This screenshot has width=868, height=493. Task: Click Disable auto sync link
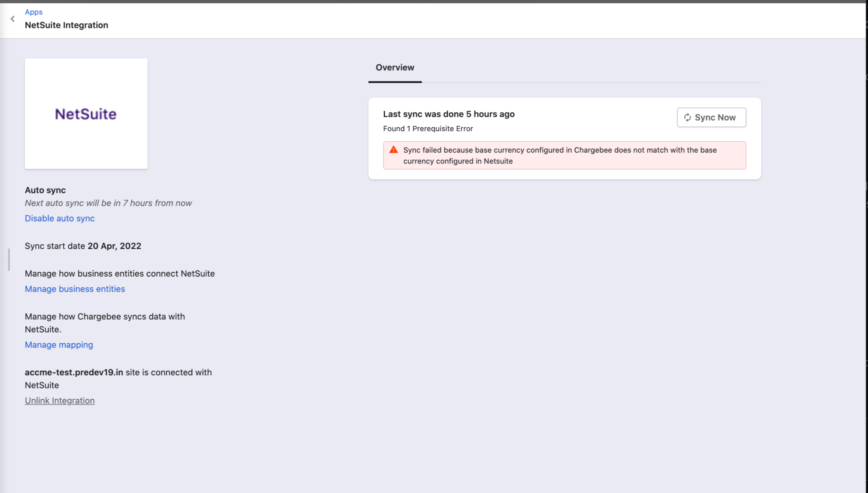60,218
